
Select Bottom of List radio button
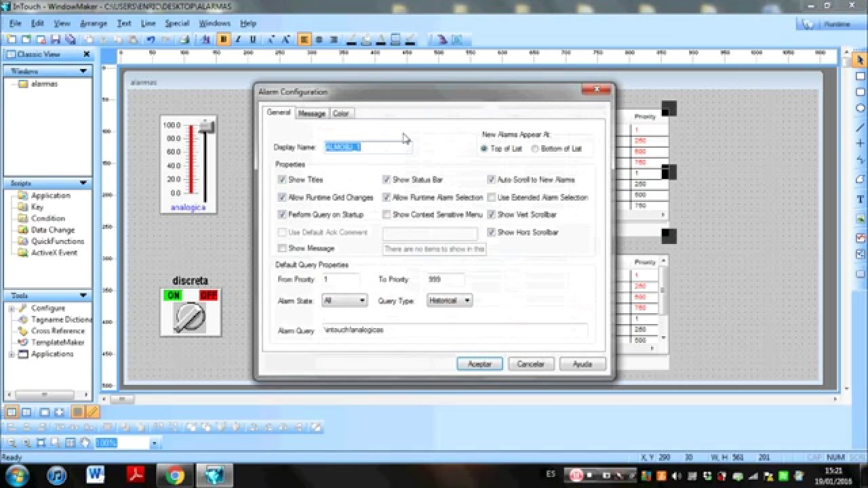pyautogui.click(x=535, y=148)
